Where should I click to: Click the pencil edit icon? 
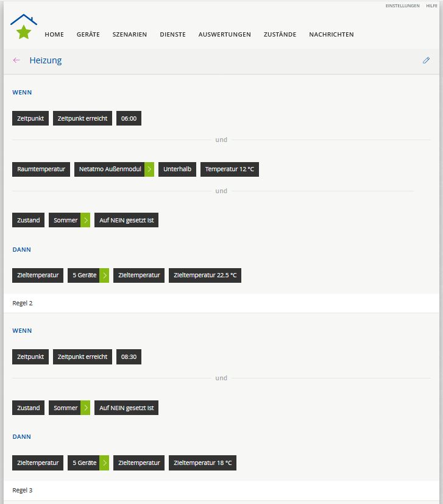click(426, 60)
